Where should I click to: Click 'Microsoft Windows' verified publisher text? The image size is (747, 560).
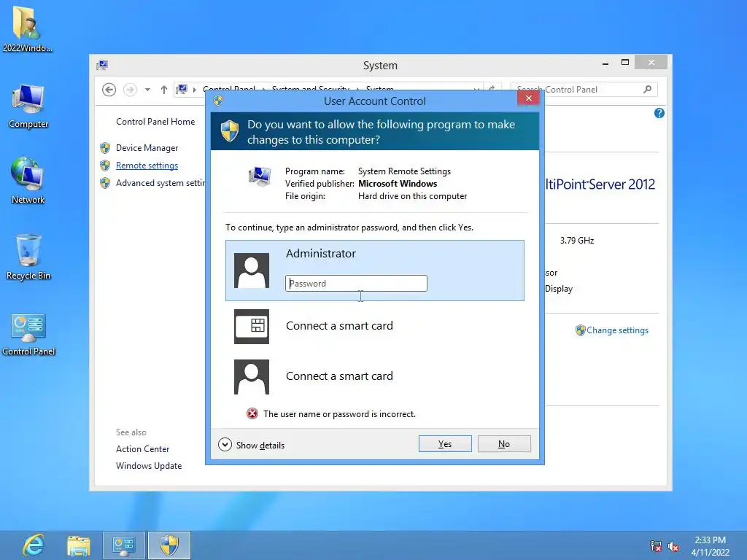point(398,184)
